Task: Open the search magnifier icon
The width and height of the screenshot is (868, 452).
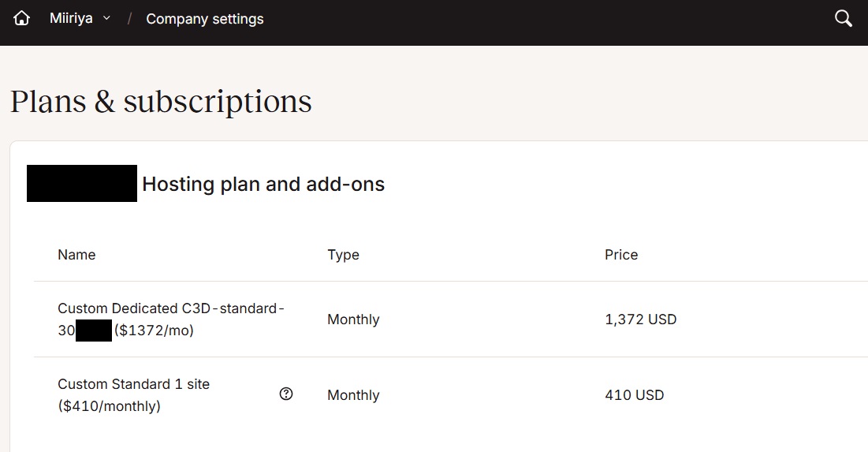Action: pyautogui.click(x=843, y=19)
